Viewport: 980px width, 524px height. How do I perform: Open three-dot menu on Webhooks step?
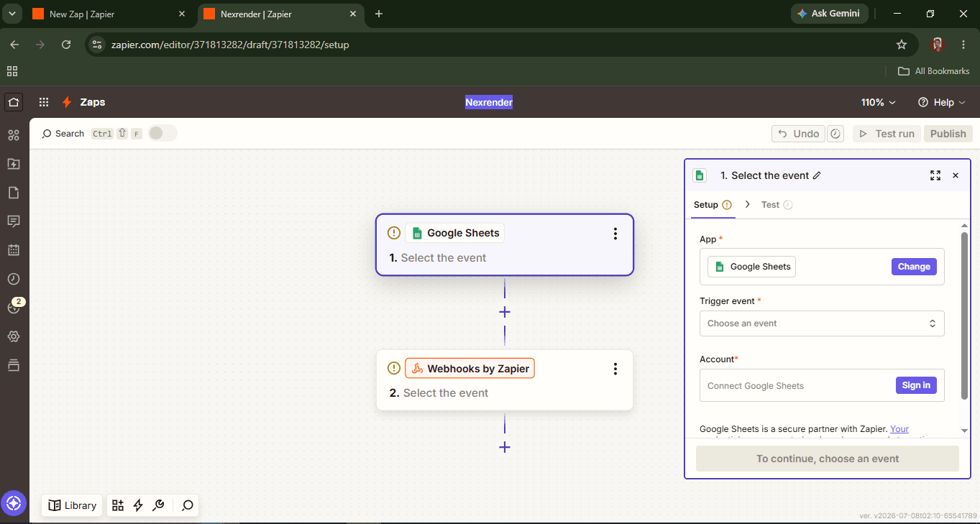(x=615, y=369)
